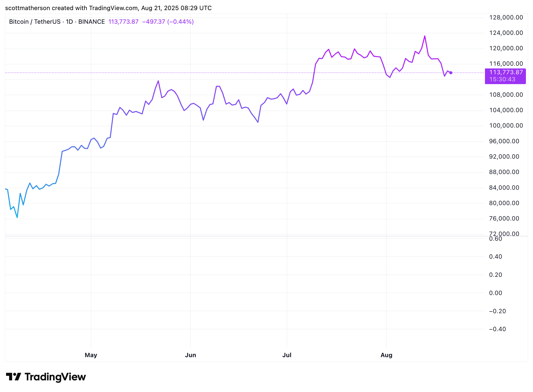Viewport: 533px width, 392px height.
Task: Click the last price dot on chart line
Action: (x=451, y=73)
